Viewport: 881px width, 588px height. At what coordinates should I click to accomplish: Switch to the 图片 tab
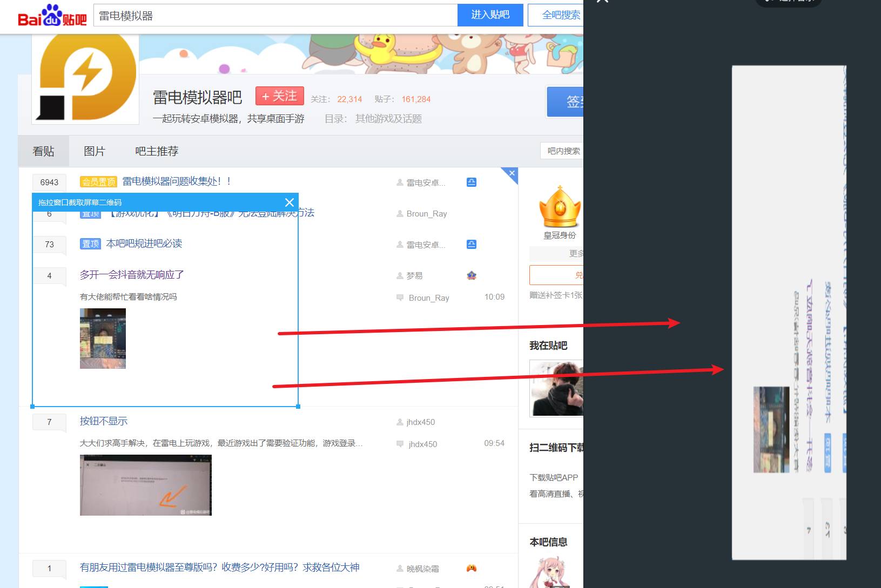click(95, 151)
